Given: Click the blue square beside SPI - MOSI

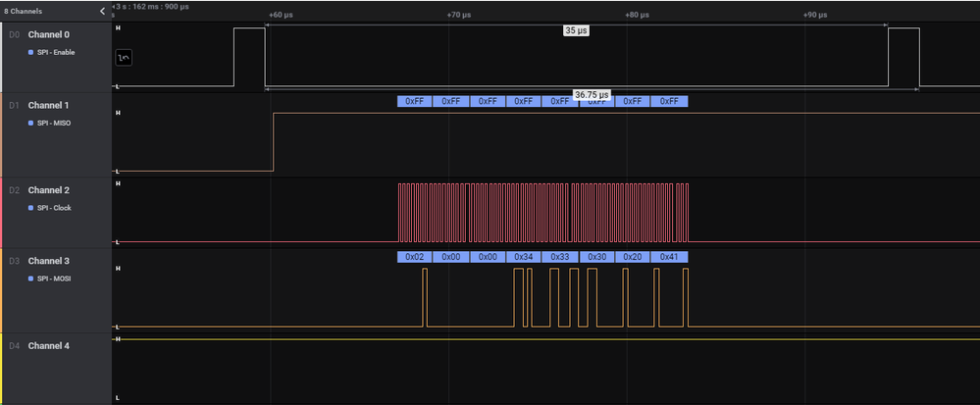Looking at the screenshot, I should point(30,278).
